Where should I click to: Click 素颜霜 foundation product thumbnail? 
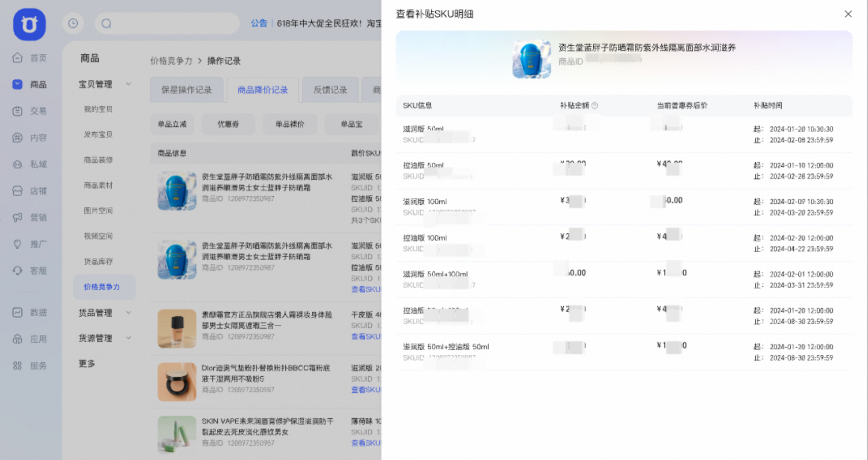177,328
